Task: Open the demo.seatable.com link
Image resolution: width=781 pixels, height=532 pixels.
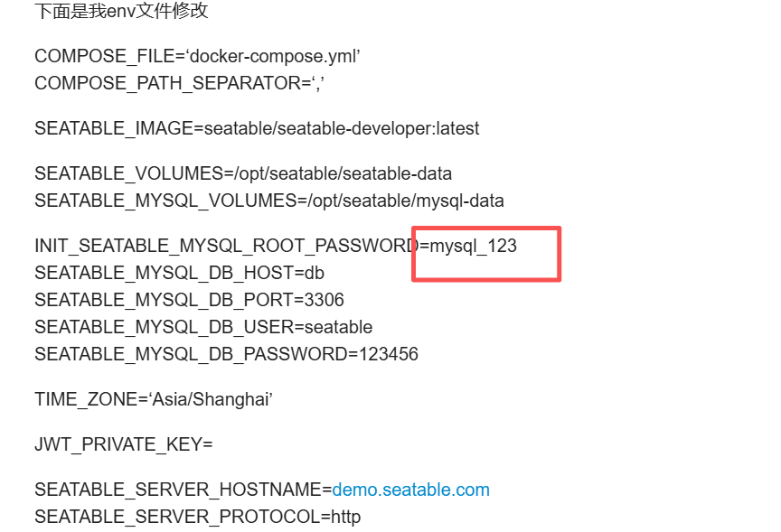Action: 411,490
